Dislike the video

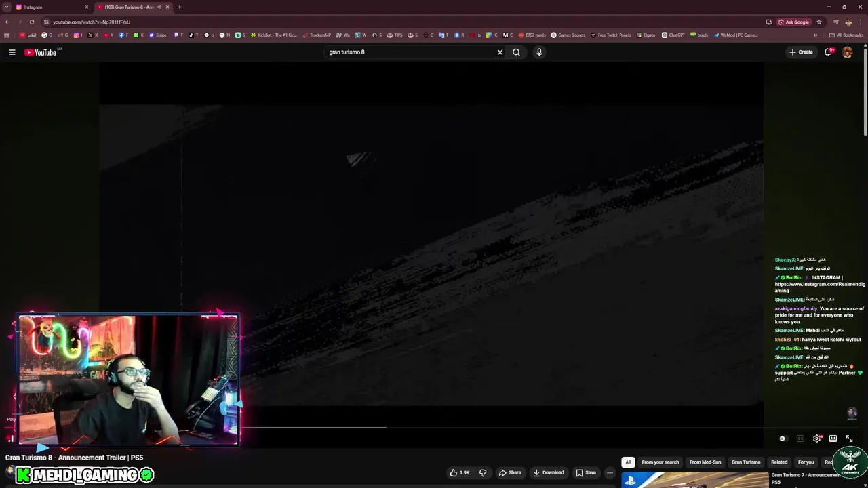(x=483, y=472)
